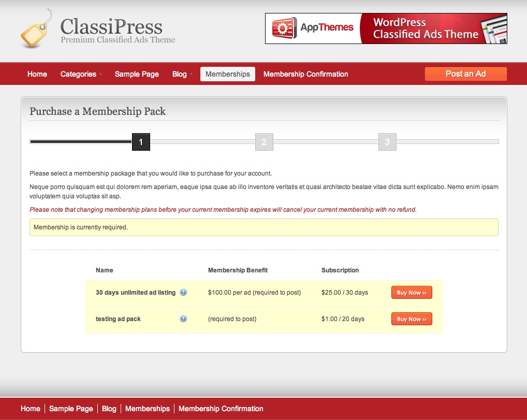
Task: Buy the testing ad pack
Action: [412, 319]
